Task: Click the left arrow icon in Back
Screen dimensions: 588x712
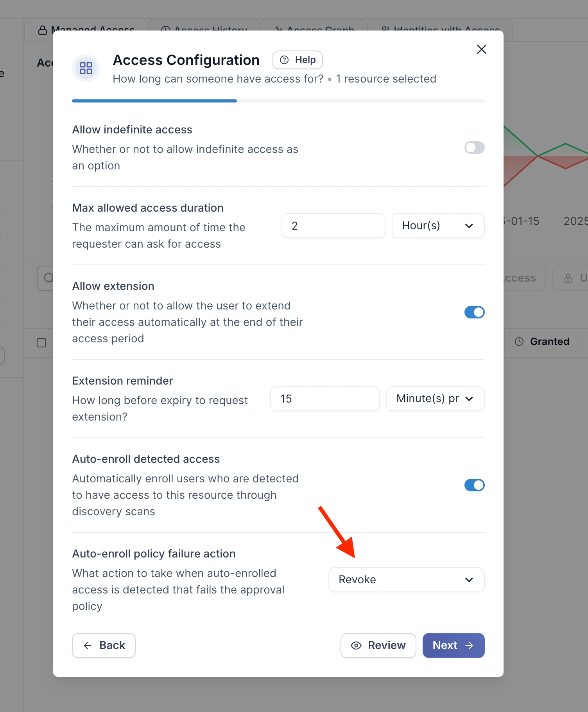Action: pos(88,645)
